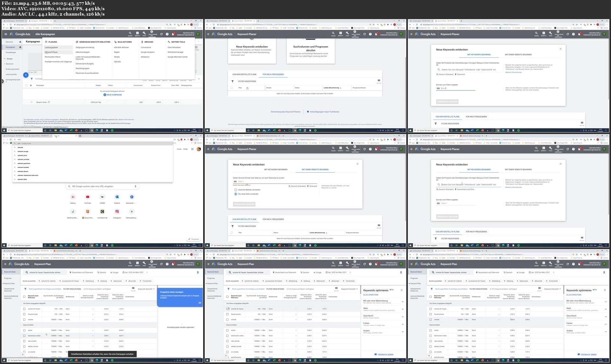Open the YouTube shortcut tile
The width and height of the screenshot is (611, 364).
coord(88,197)
